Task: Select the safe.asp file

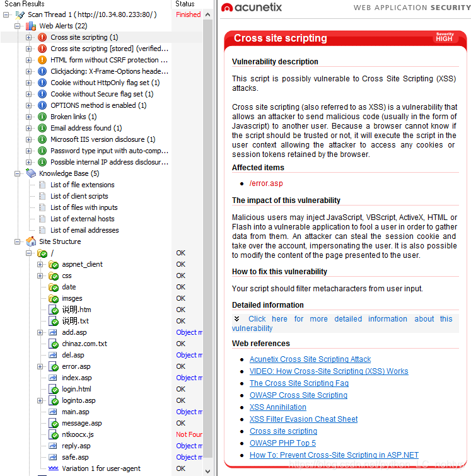Action: (75, 457)
